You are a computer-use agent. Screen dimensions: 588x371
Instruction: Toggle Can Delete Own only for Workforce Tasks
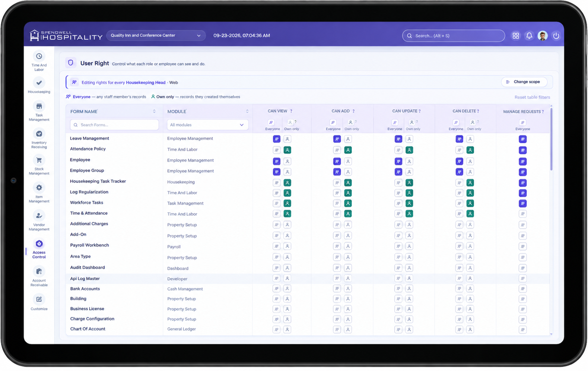470,203
